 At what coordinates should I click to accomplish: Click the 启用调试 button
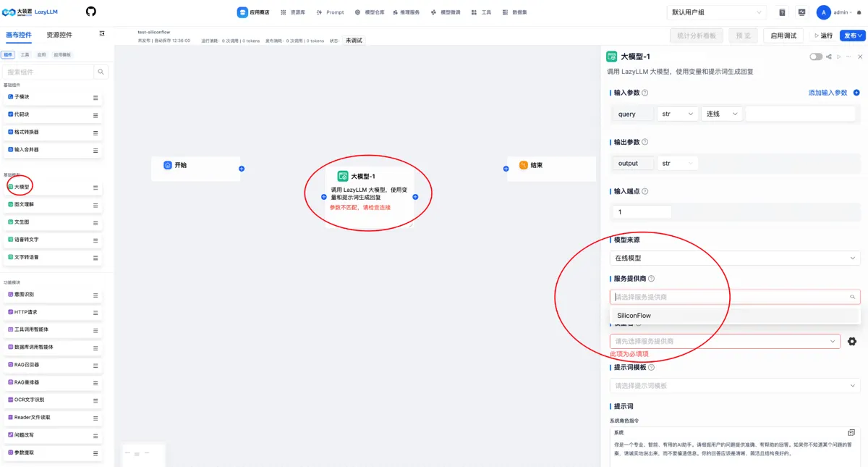pos(783,35)
